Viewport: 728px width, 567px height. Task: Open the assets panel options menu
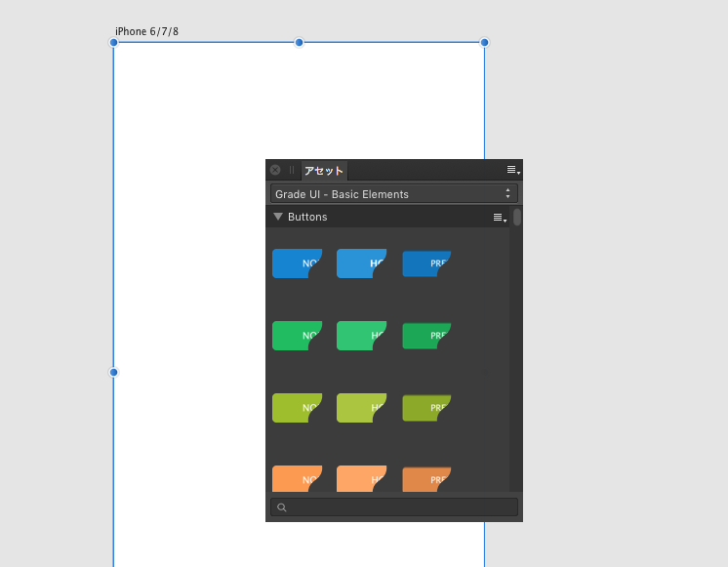coord(513,170)
